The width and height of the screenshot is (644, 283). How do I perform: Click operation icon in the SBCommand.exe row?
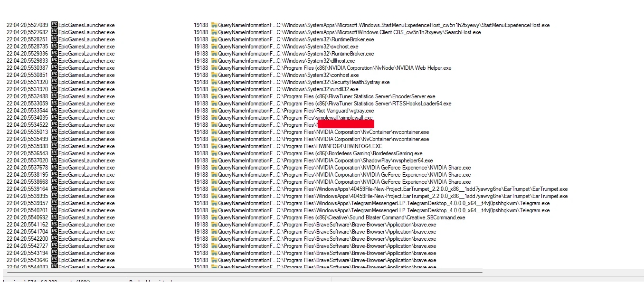214,217
